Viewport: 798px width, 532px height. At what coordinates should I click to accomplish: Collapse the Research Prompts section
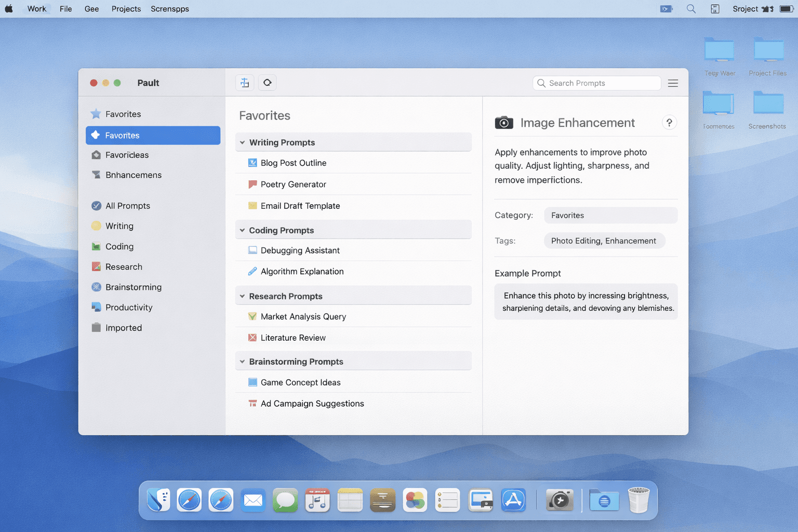point(242,296)
